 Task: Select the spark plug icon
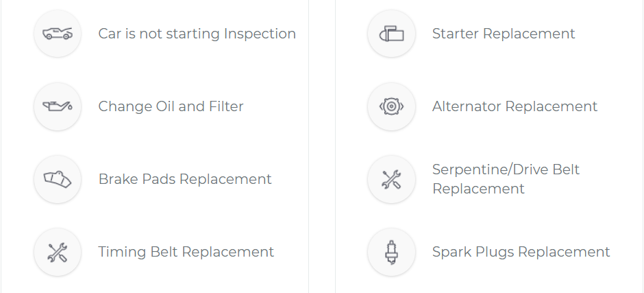click(391, 253)
